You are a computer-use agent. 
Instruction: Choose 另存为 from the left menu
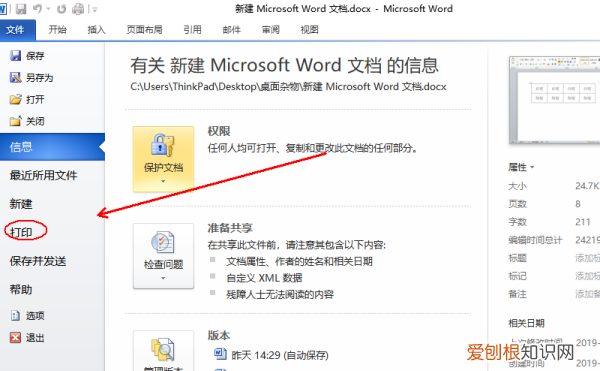coord(31,78)
